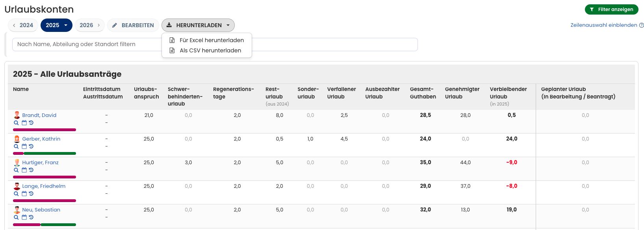The image size is (644, 230).
Task: Click the help icon beside Zeilenauswahl einblenden
Action: tap(641, 25)
